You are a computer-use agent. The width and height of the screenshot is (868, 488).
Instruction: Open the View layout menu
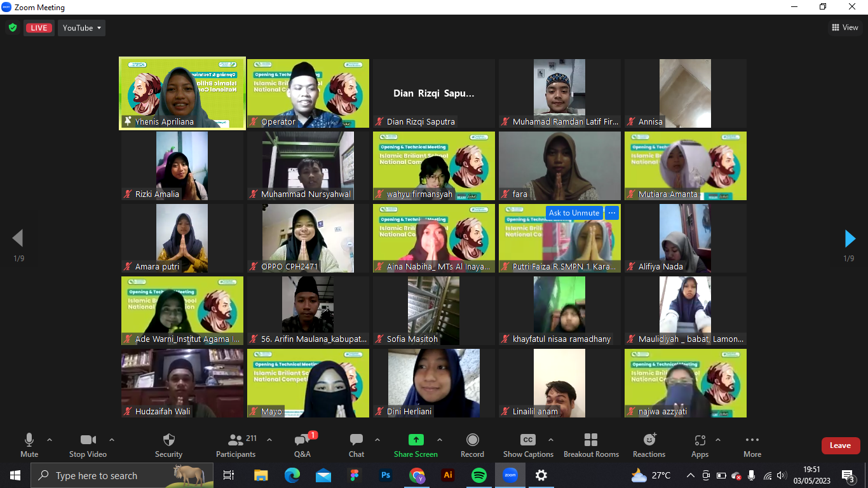pyautogui.click(x=845, y=27)
